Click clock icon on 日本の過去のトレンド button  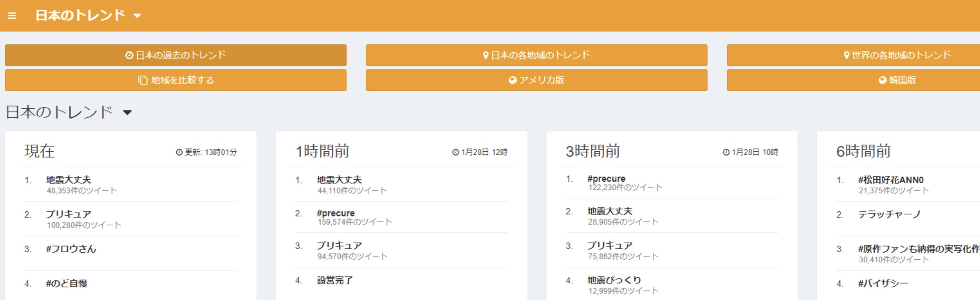(x=129, y=55)
